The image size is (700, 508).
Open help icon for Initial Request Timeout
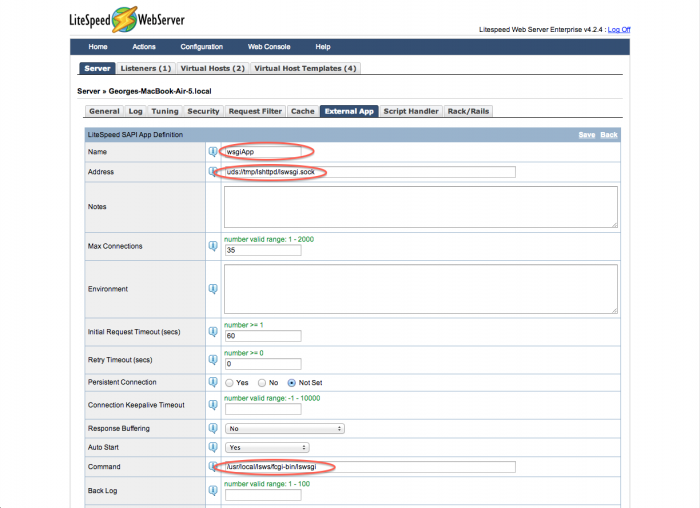(x=212, y=331)
